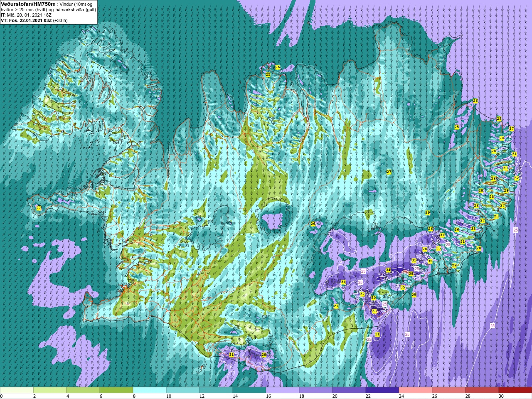Select the 18–20 purple legend swatch

pyautogui.click(x=316, y=390)
